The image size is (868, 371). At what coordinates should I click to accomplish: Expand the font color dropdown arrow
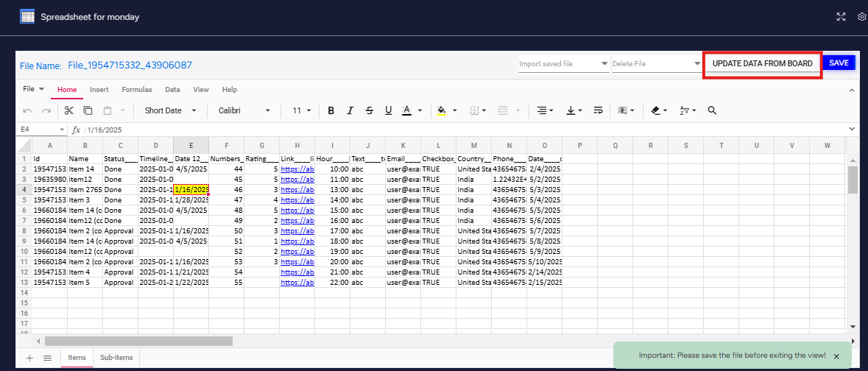(420, 110)
